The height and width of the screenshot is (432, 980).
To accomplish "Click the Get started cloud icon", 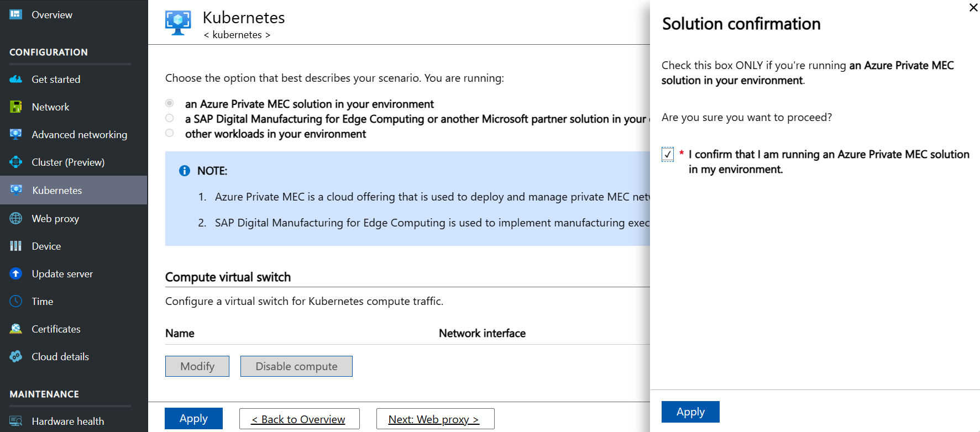I will click(x=15, y=80).
